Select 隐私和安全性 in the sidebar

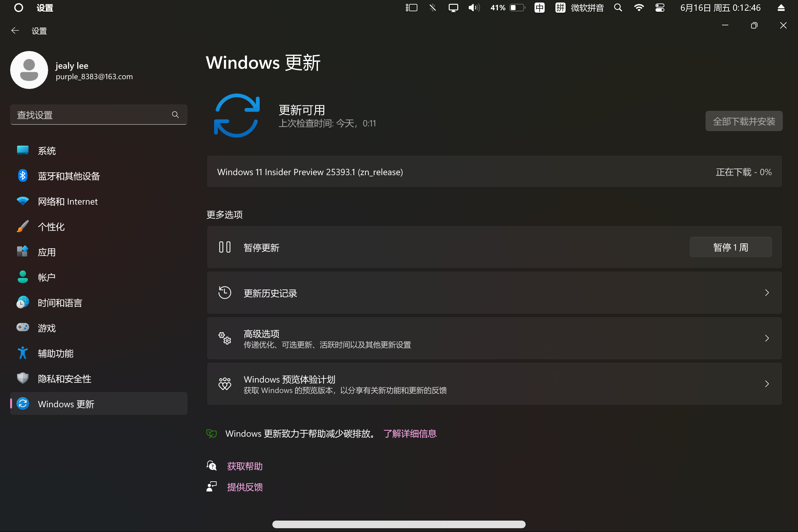pyautogui.click(x=99, y=379)
